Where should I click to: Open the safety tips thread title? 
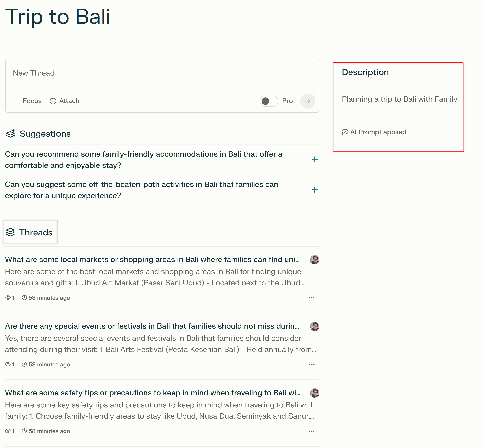pos(153,393)
